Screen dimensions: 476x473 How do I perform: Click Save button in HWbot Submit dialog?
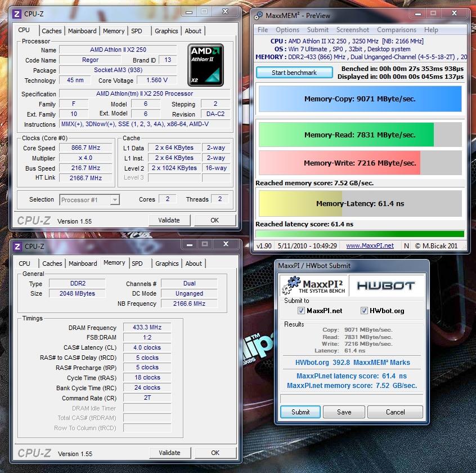click(x=344, y=412)
